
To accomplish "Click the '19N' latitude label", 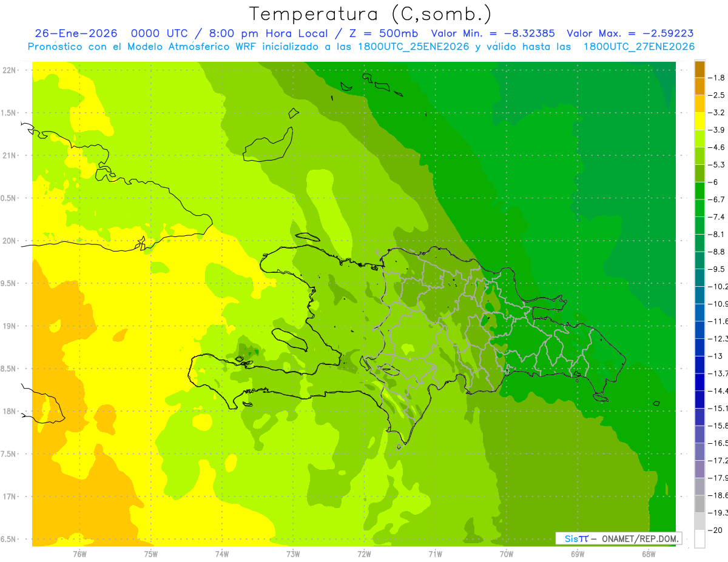I will [x=10, y=326].
